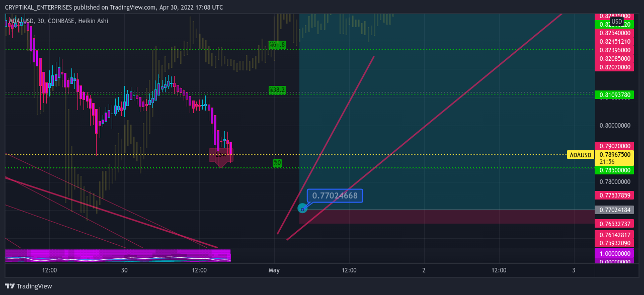This screenshot has width=644, height=295.
Task: Click the 0.76142817 red price label
Action: click(x=615, y=235)
